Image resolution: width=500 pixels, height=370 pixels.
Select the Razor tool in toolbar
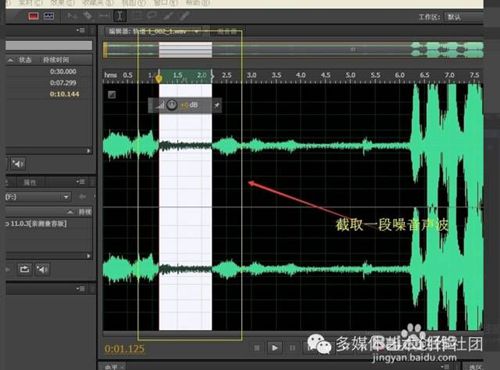pos(87,15)
